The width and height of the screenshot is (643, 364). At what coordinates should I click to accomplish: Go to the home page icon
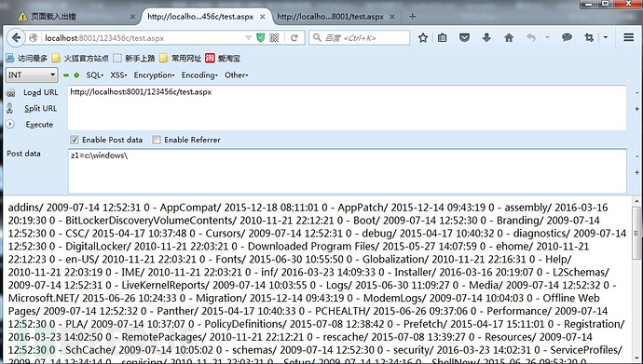(509, 37)
